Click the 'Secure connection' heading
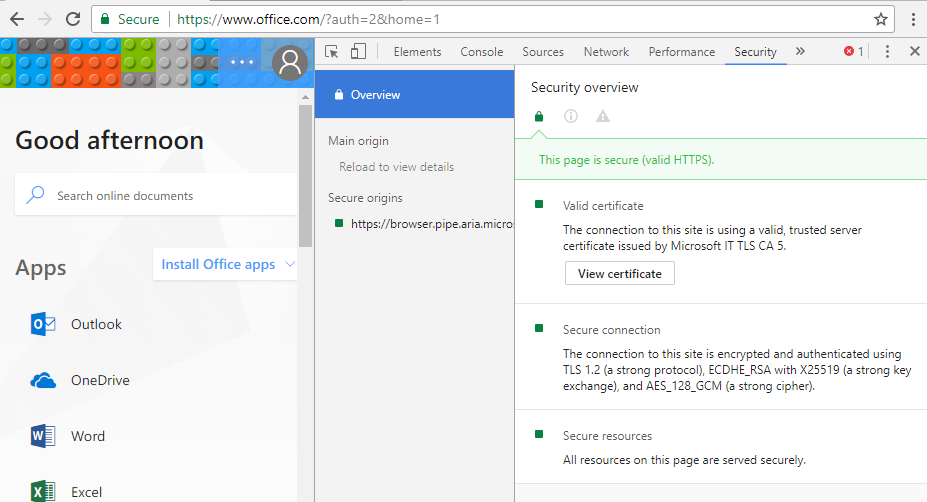 [612, 330]
